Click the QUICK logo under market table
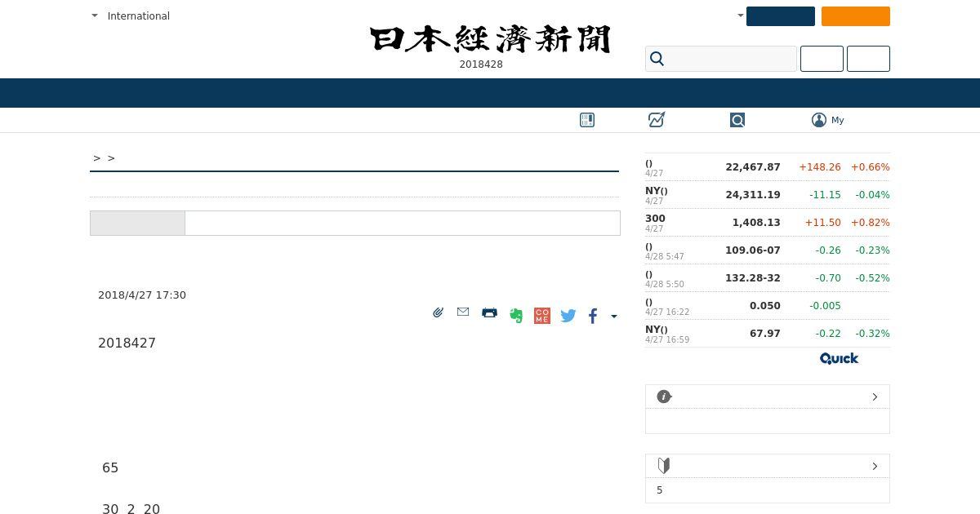Viewport: 980px width, 514px height. pyautogui.click(x=839, y=358)
